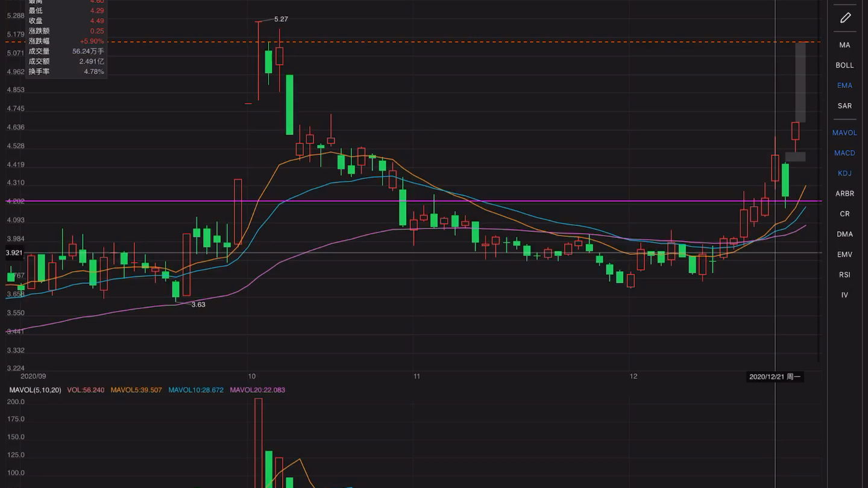Click the MAVOL5:39.507 value
This screenshot has width=868, height=488.
pyautogui.click(x=136, y=390)
